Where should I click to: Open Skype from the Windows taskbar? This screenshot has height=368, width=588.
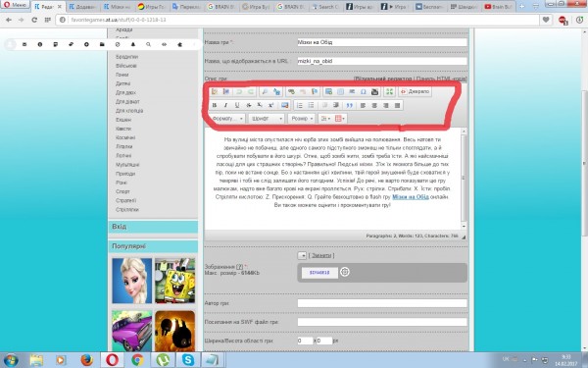(188, 360)
